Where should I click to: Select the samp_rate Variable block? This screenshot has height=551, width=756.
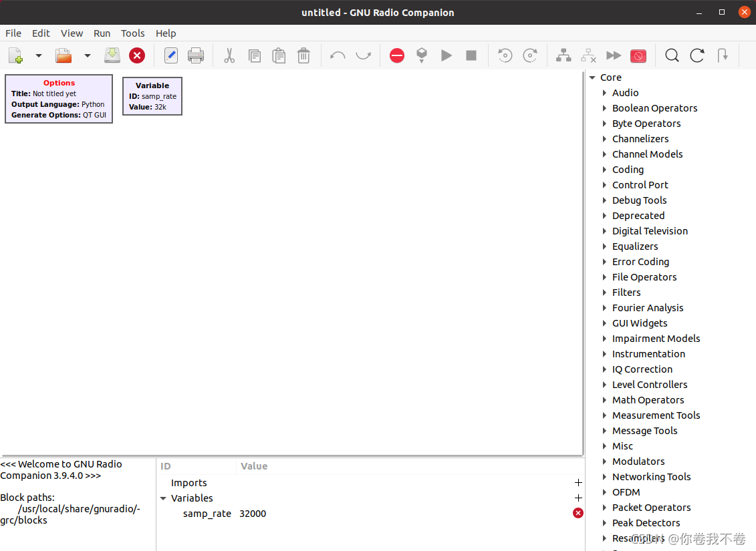152,96
